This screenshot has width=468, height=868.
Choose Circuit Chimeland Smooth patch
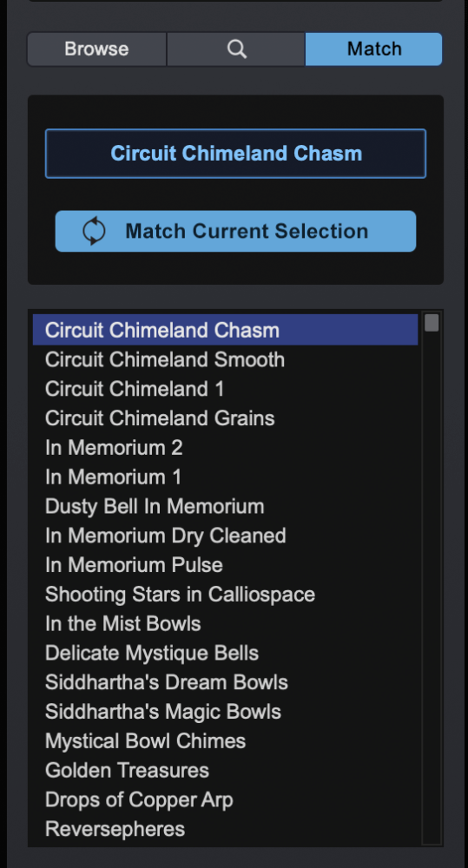click(x=226, y=360)
